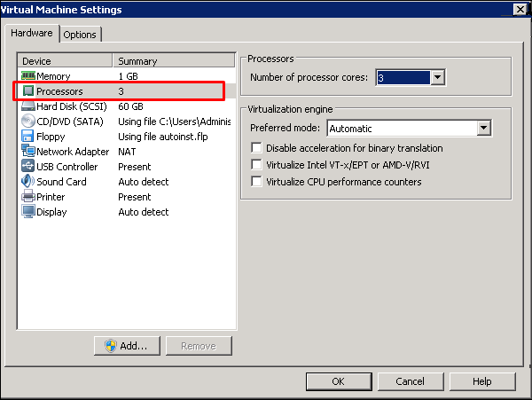Check Virtualize Intel VT-x/EPT or AMD-V/RVI

(x=258, y=165)
